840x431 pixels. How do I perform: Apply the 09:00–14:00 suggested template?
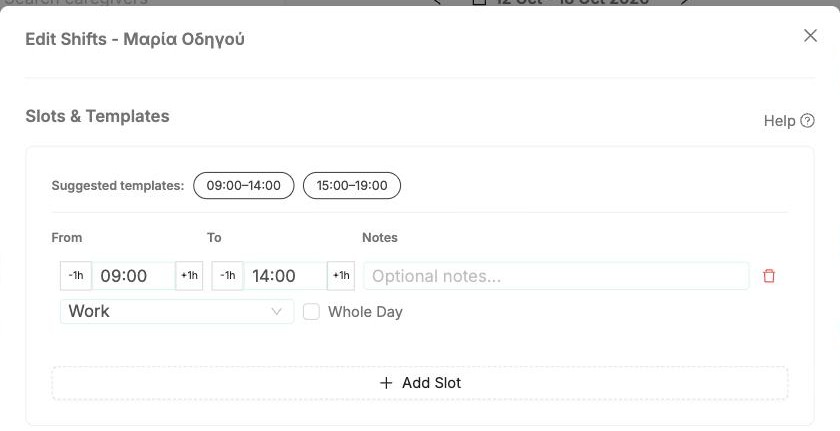point(244,185)
